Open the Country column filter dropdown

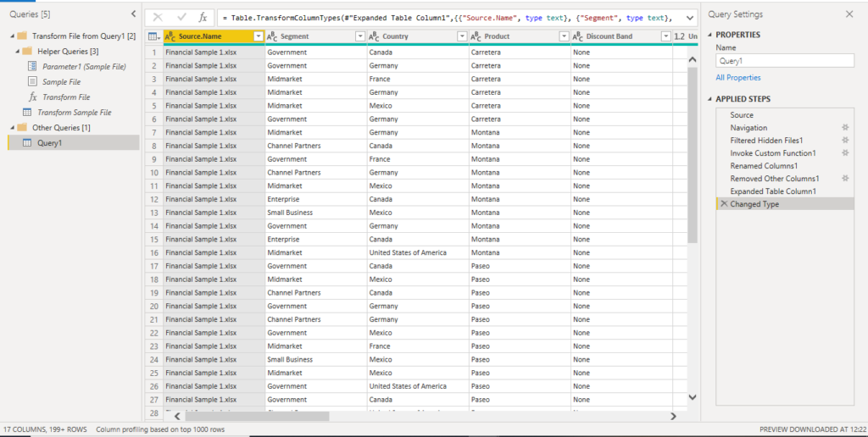click(x=462, y=37)
